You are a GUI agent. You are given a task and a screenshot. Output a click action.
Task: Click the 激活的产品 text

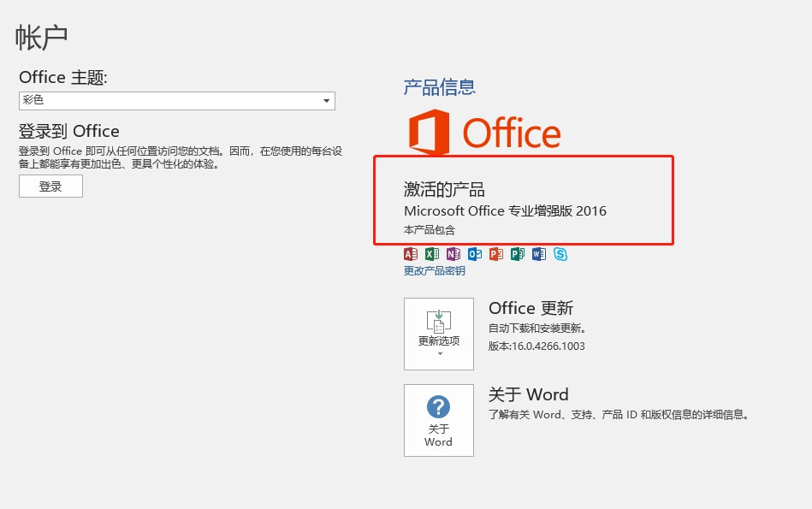pyautogui.click(x=444, y=190)
